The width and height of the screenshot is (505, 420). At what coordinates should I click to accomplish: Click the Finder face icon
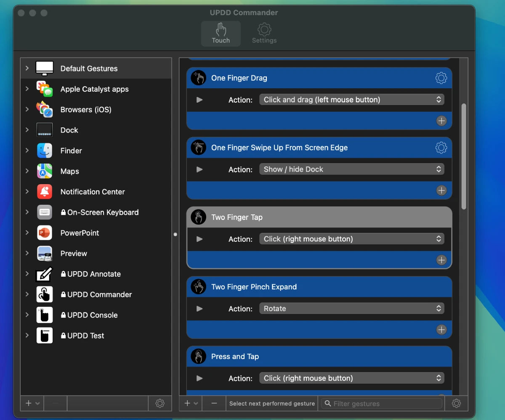tap(45, 151)
